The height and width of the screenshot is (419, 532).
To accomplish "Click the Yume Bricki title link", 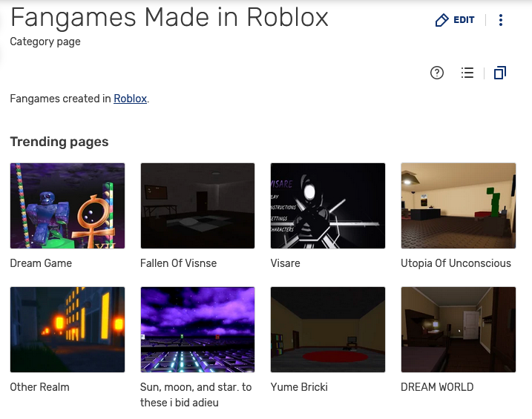I will point(299,387).
